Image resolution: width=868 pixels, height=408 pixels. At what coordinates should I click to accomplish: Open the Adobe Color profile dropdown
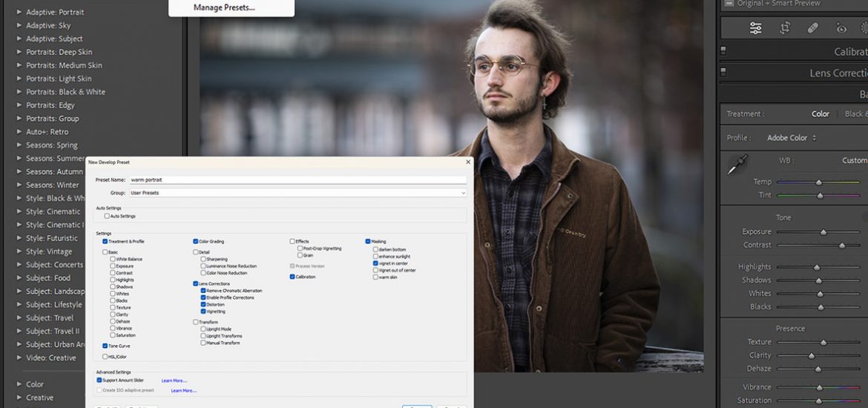tap(792, 138)
